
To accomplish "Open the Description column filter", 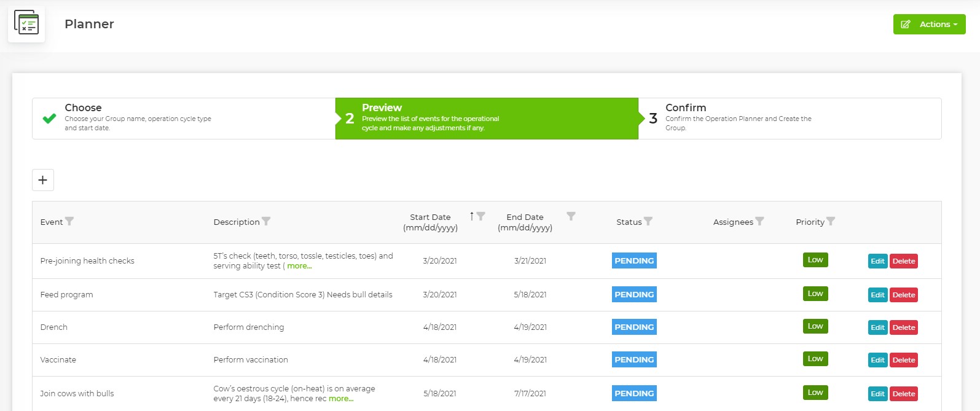I will [x=266, y=221].
